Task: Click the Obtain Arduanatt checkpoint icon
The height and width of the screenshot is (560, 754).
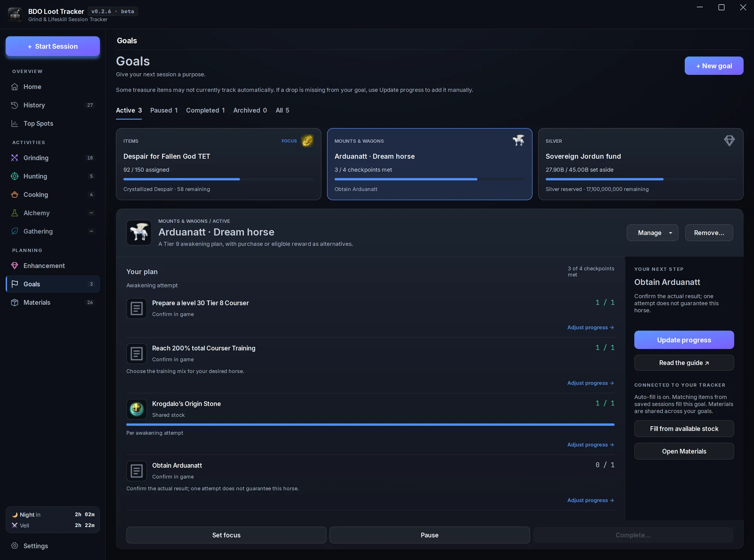Action: 136,471
